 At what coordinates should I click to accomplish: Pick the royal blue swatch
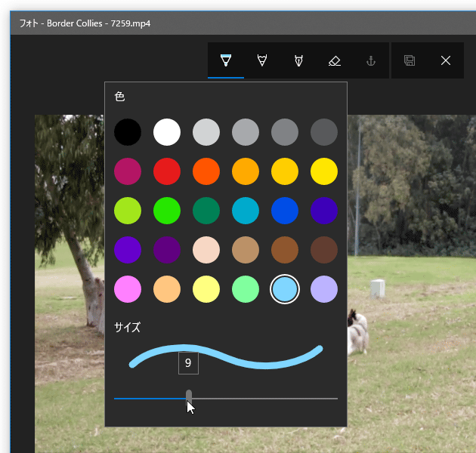coord(285,211)
